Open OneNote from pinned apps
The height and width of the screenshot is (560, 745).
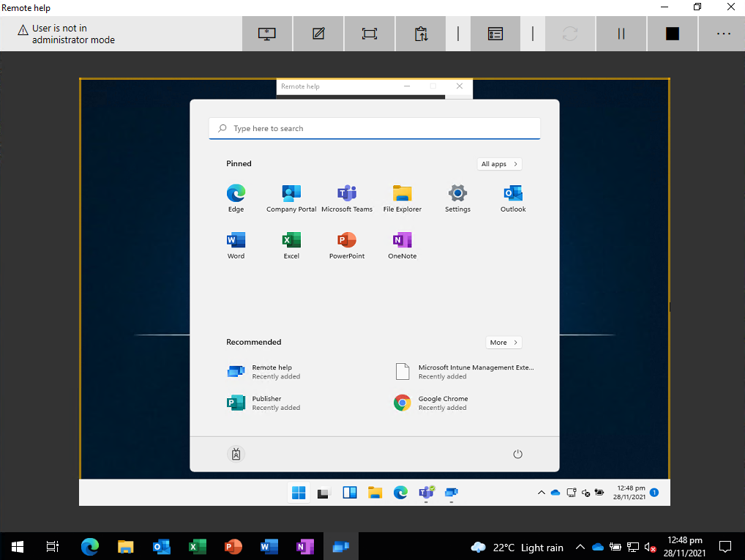coord(402,245)
